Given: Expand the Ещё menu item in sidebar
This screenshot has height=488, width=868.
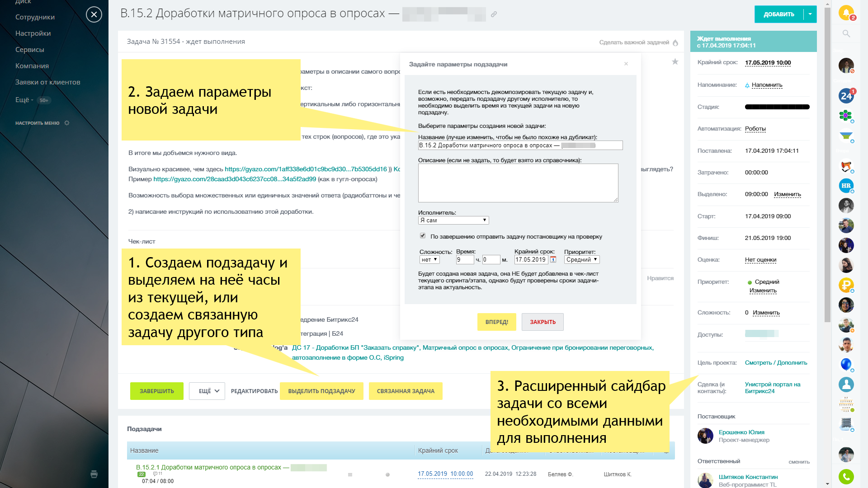Looking at the screenshot, I should tap(24, 100).
